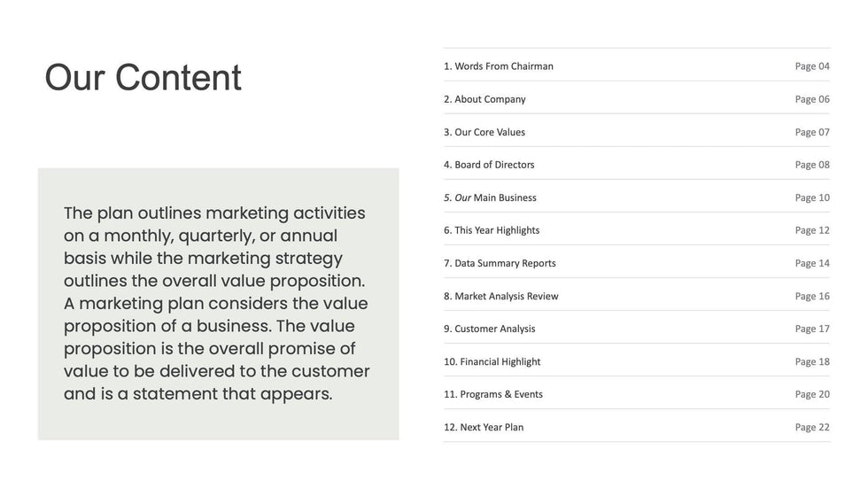Open the "Words From Chairman" entry
Image resolution: width=868 pixels, height=488 pixels.
[x=499, y=66]
